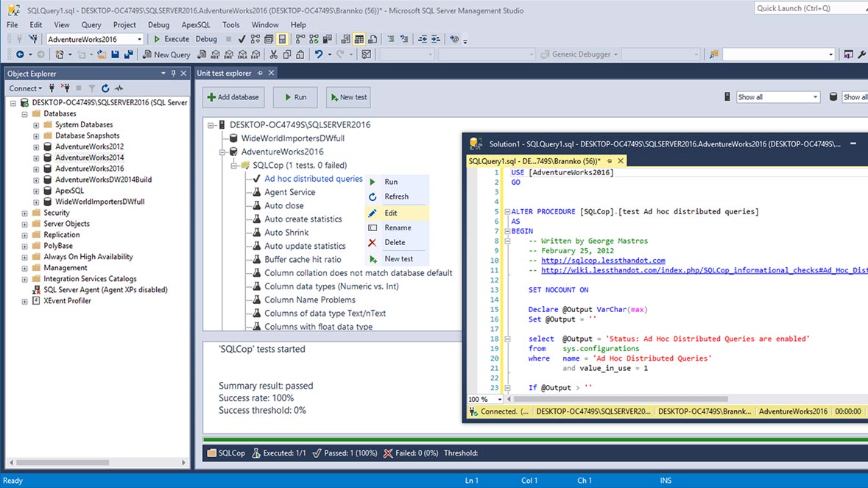This screenshot has width=868, height=488.
Task: Open the Query Options icon
Action: 269,39
